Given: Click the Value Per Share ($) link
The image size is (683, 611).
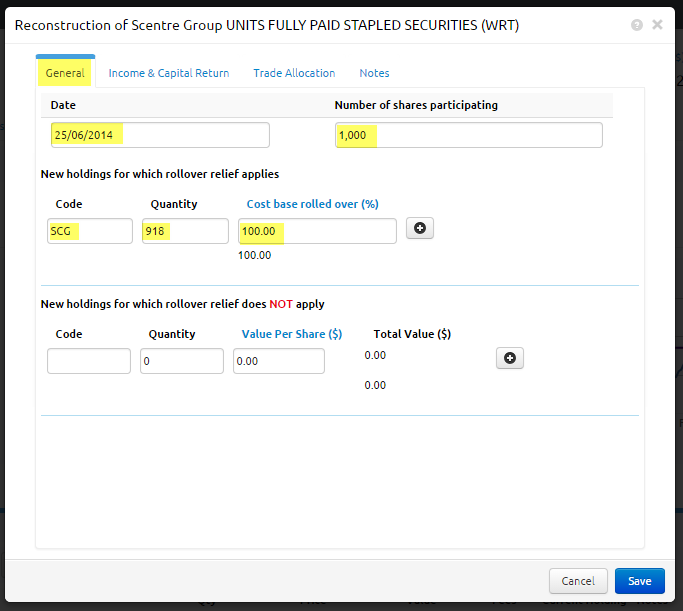Looking at the screenshot, I should 292,334.
